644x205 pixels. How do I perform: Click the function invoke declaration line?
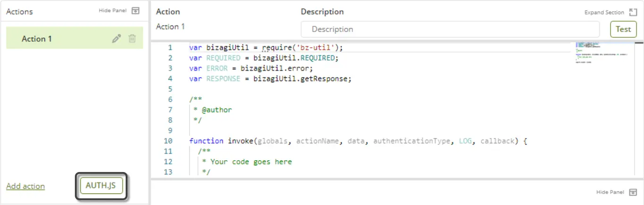pyautogui.click(x=358, y=141)
